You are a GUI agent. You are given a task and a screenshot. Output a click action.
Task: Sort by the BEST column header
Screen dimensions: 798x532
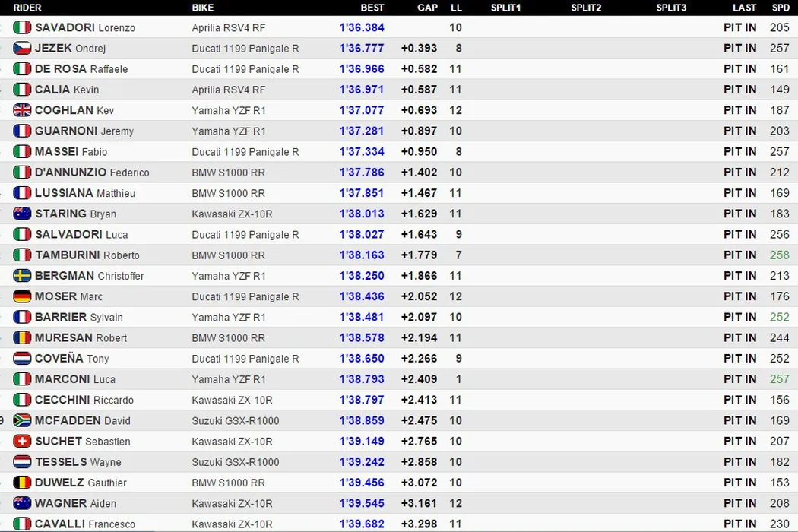[372, 8]
